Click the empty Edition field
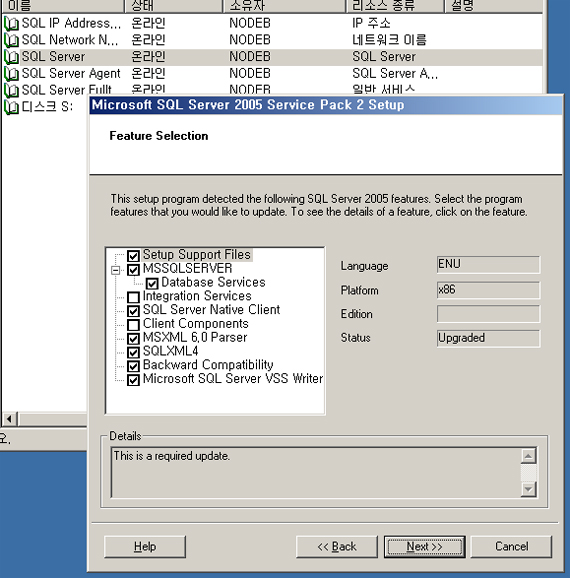 click(488, 314)
